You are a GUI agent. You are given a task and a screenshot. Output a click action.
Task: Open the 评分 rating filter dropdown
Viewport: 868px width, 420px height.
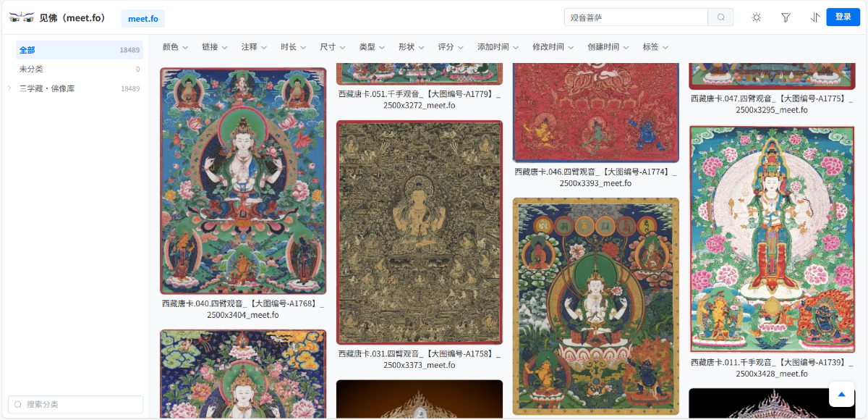click(451, 47)
